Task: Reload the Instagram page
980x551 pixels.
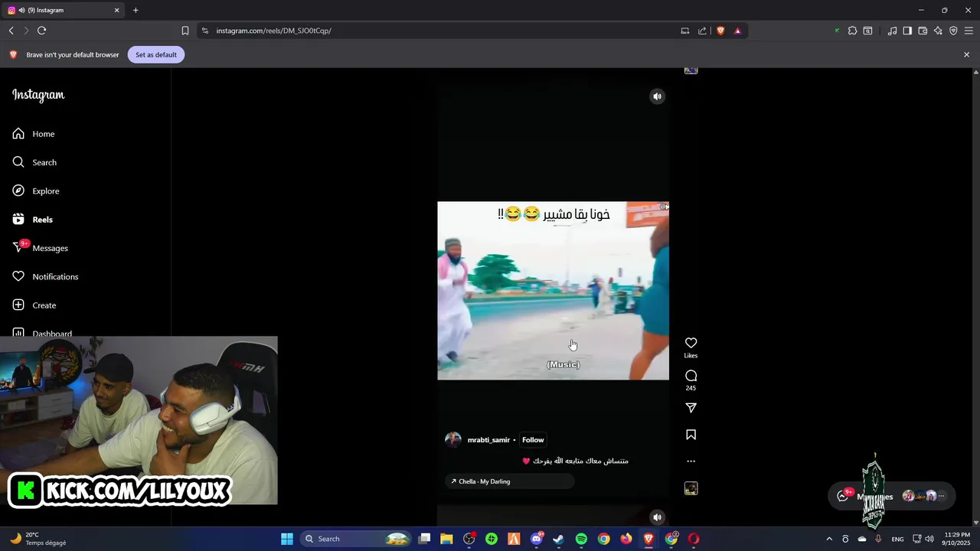Action: 41,31
